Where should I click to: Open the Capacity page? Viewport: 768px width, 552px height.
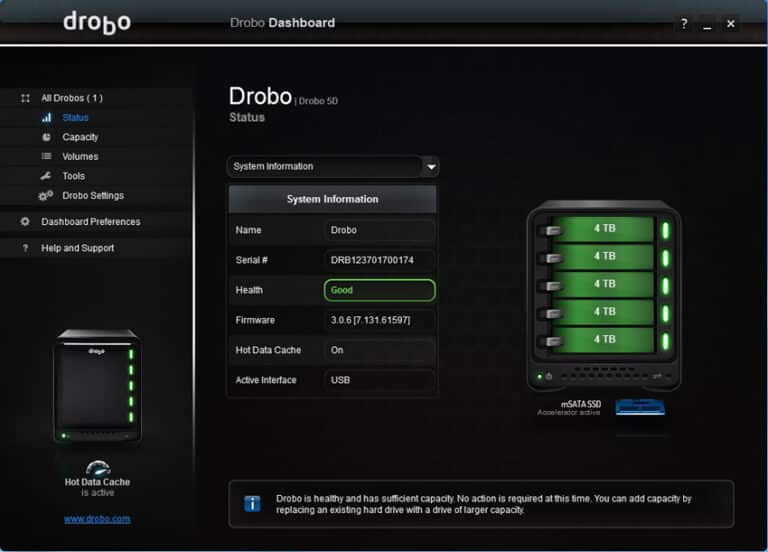point(80,137)
